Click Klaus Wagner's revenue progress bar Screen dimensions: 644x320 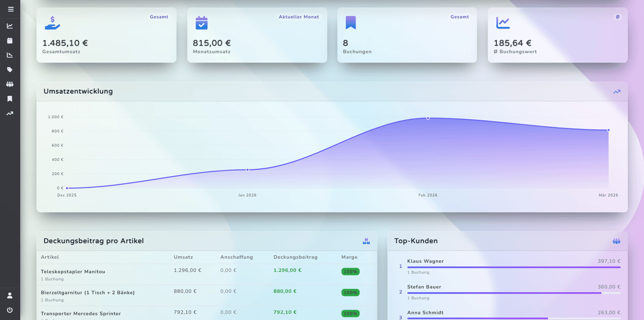(514, 267)
